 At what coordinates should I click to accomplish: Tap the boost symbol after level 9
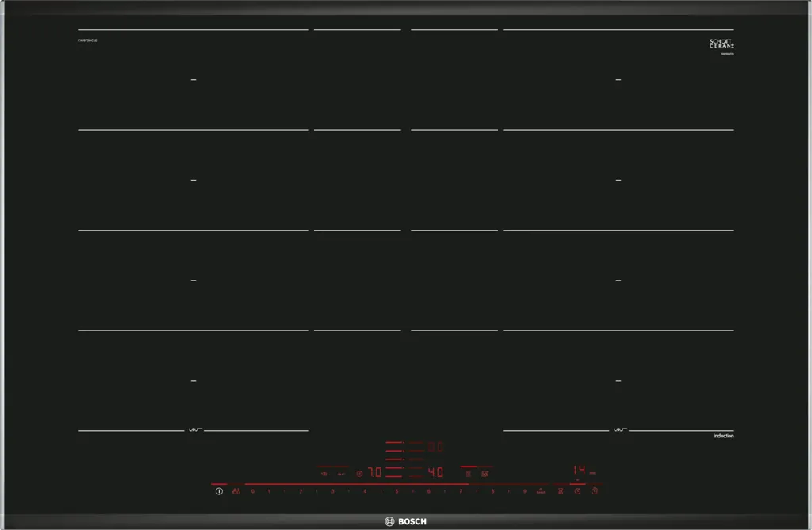click(541, 491)
